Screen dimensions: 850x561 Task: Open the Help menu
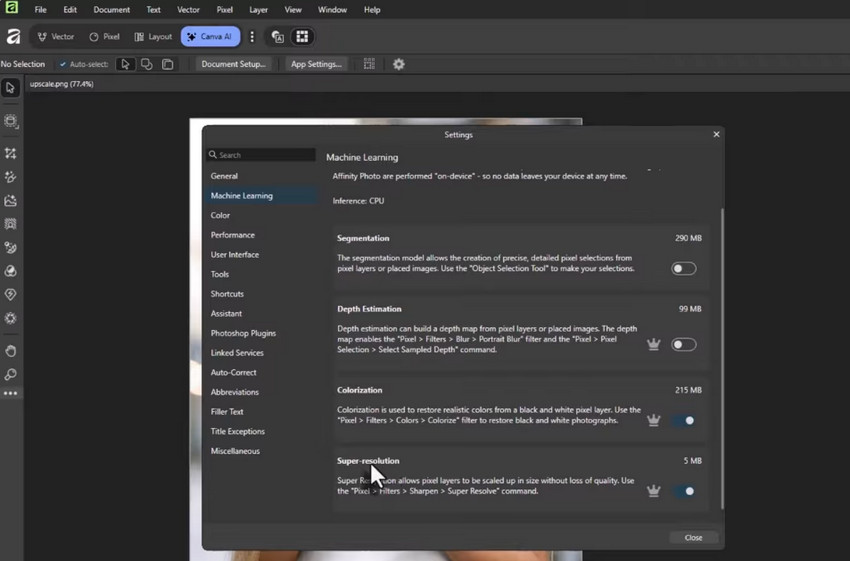click(x=372, y=10)
